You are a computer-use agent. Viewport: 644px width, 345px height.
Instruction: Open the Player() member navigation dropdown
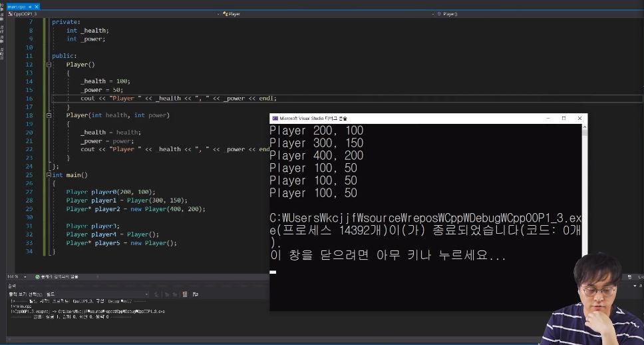coord(538,14)
